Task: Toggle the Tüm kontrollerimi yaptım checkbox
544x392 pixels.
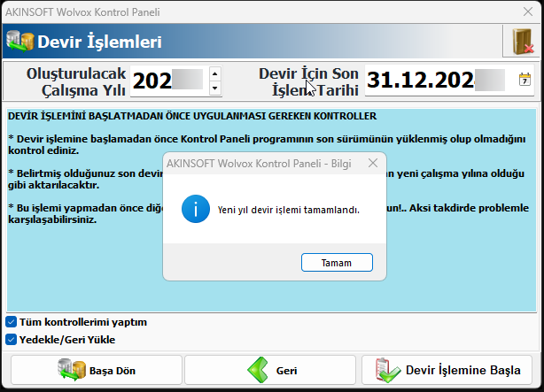Action: pos(12,322)
